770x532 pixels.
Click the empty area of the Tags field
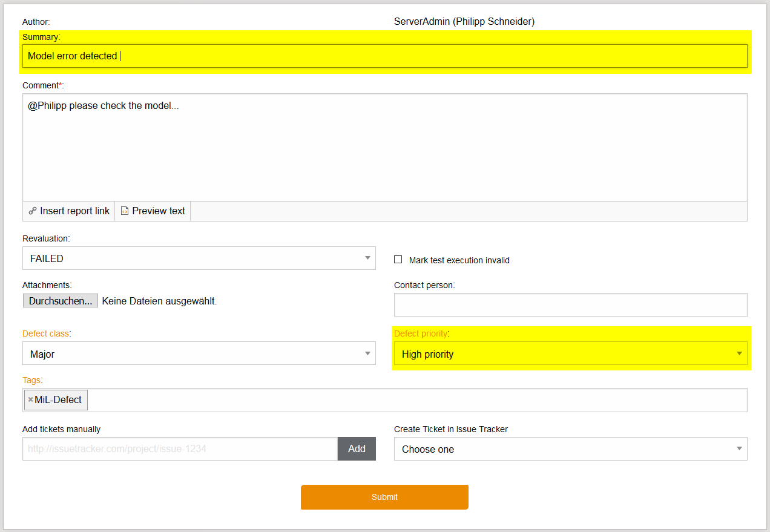pyautogui.click(x=418, y=400)
